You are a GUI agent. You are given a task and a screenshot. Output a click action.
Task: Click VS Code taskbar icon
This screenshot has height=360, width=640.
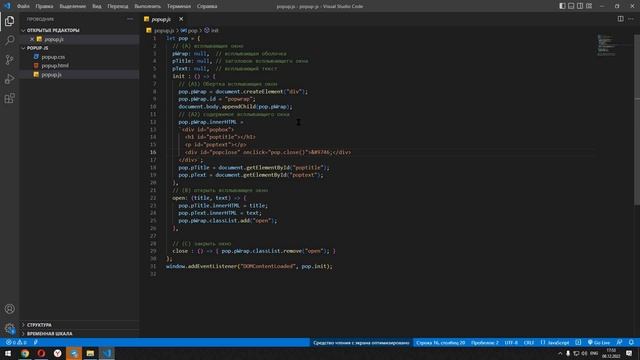107,353
